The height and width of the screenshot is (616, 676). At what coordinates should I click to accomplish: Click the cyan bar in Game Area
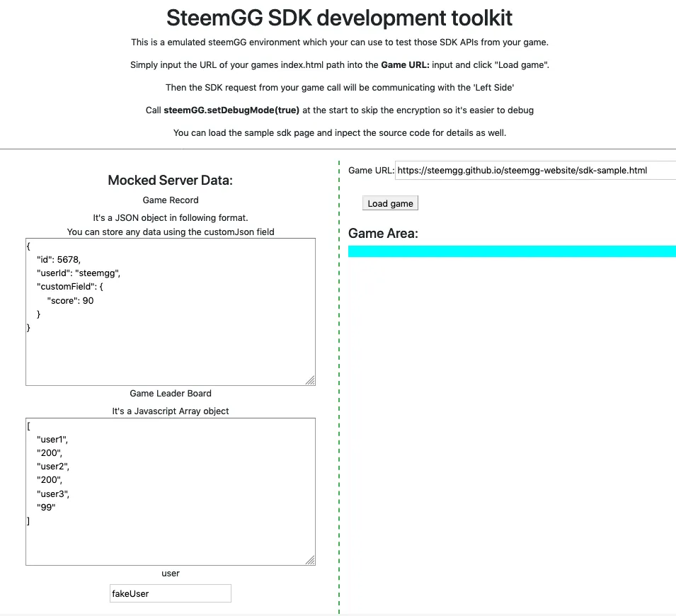coord(512,251)
